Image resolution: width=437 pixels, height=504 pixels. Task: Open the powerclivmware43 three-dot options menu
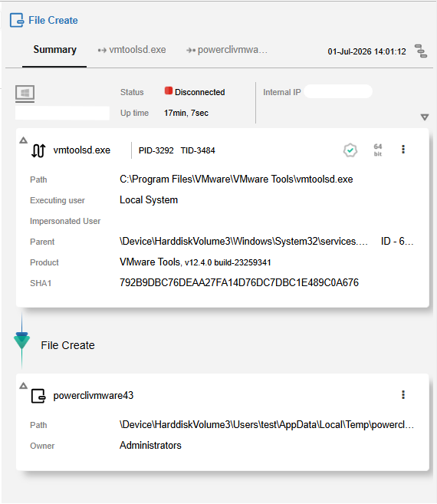(403, 395)
